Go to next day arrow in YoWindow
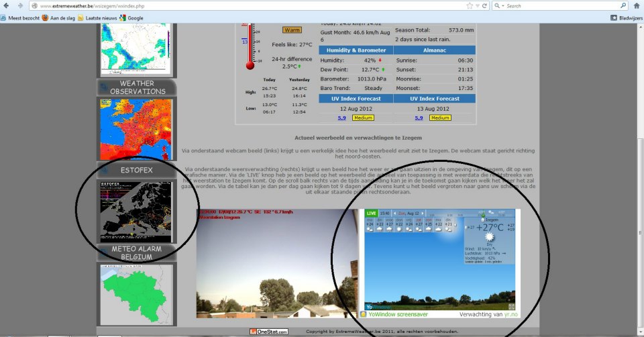The height and width of the screenshot is (337, 644). (x=422, y=213)
